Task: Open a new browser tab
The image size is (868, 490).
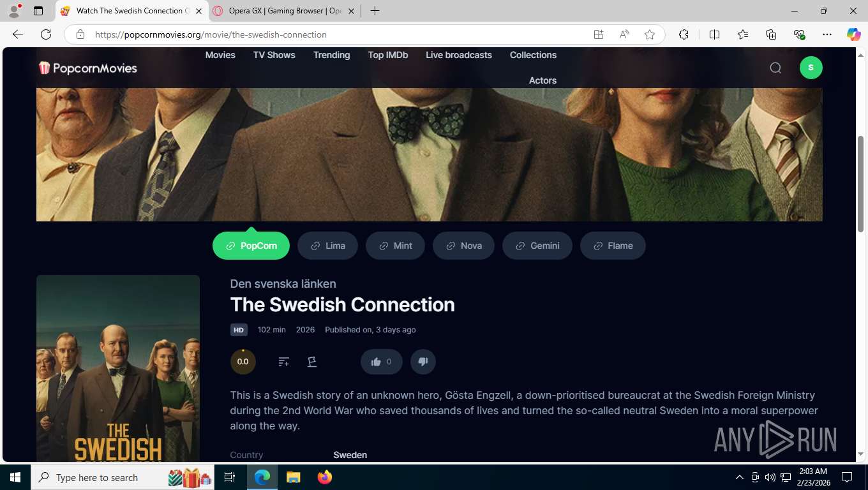Action: pyautogui.click(x=375, y=11)
